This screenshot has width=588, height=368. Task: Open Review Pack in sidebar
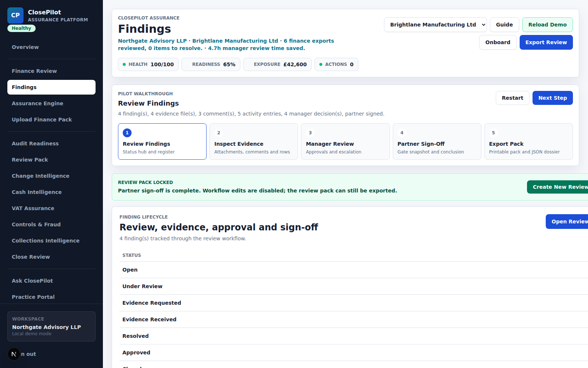[51, 160]
